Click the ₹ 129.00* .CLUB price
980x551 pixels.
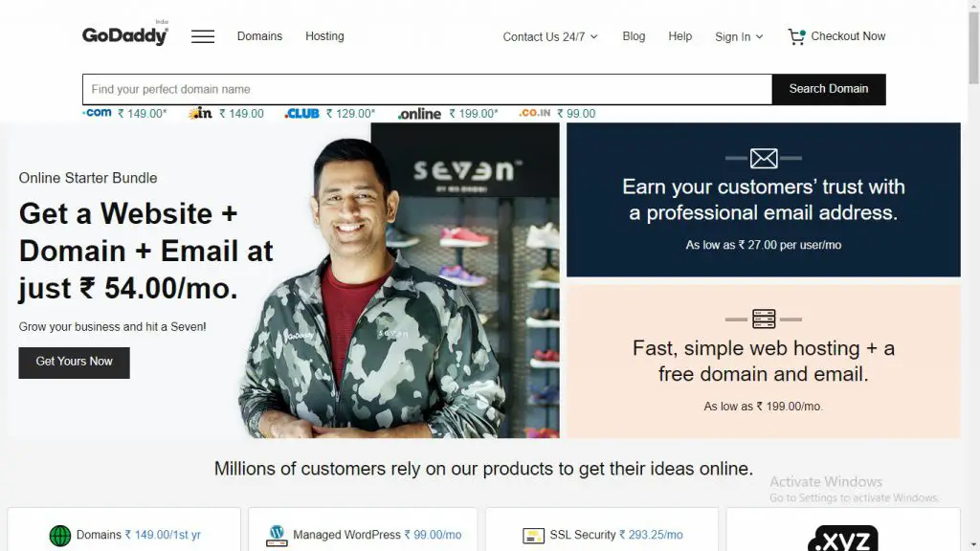(350, 114)
